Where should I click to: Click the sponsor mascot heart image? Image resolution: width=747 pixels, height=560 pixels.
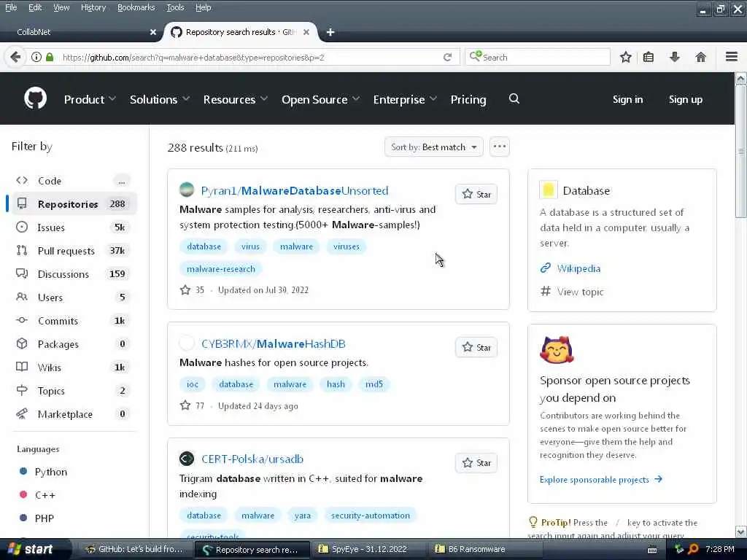click(x=557, y=350)
